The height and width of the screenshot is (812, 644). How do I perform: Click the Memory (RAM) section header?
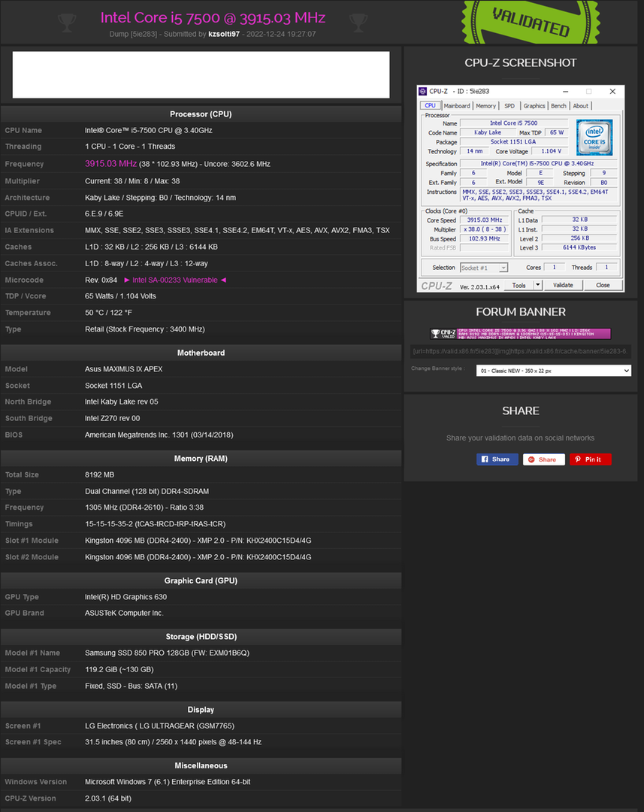pos(201,459)
